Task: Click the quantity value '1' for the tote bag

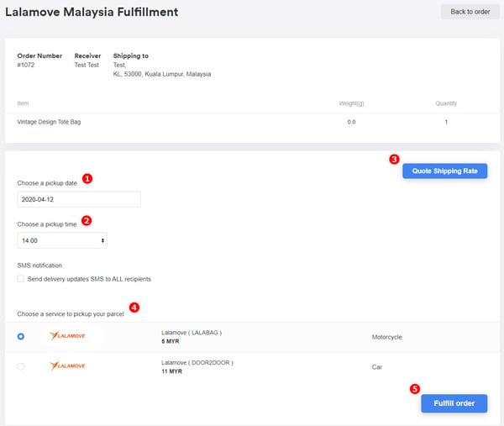Action: click(x=446, y=122)
